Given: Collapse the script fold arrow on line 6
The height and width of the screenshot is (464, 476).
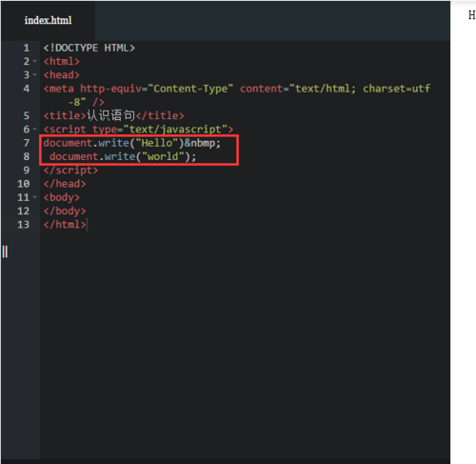Looking at the screenshot, I should (x=34, y=130).
